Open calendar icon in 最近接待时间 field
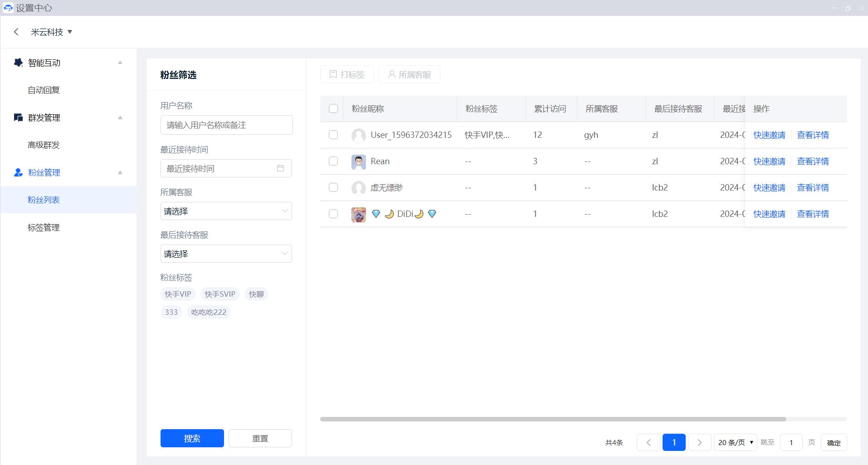The height and width of the screenshot is (465, 868). pos(280,168)
